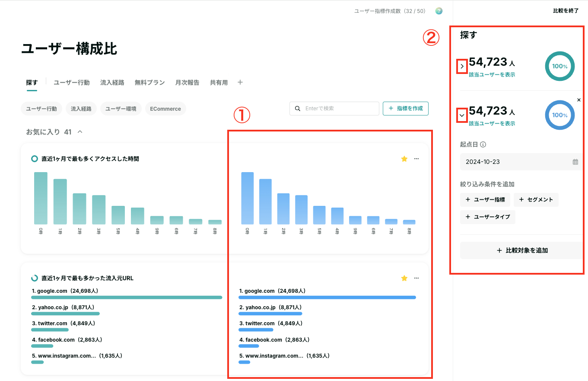Click ユーザー指標作成数 (32 / 50) text

390,11
